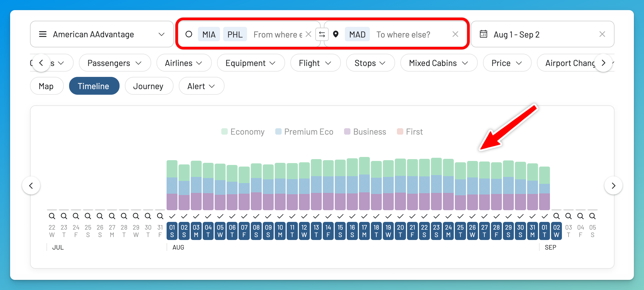The width and height of the screenshot is (644, 290).
Task: Clear the origin airports field
Action: [x=308, y=34]
